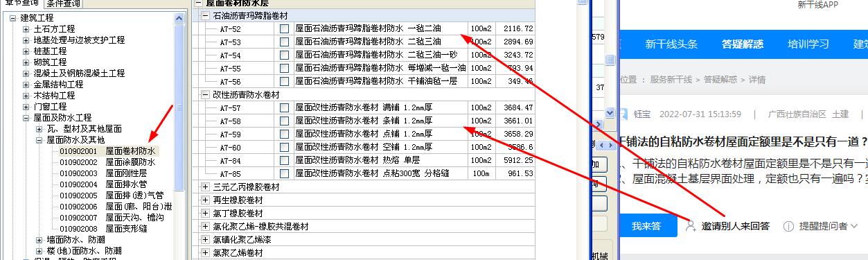Expand the 墙面防水、防潮 tree node
The image size is (868, 260).
39,240
